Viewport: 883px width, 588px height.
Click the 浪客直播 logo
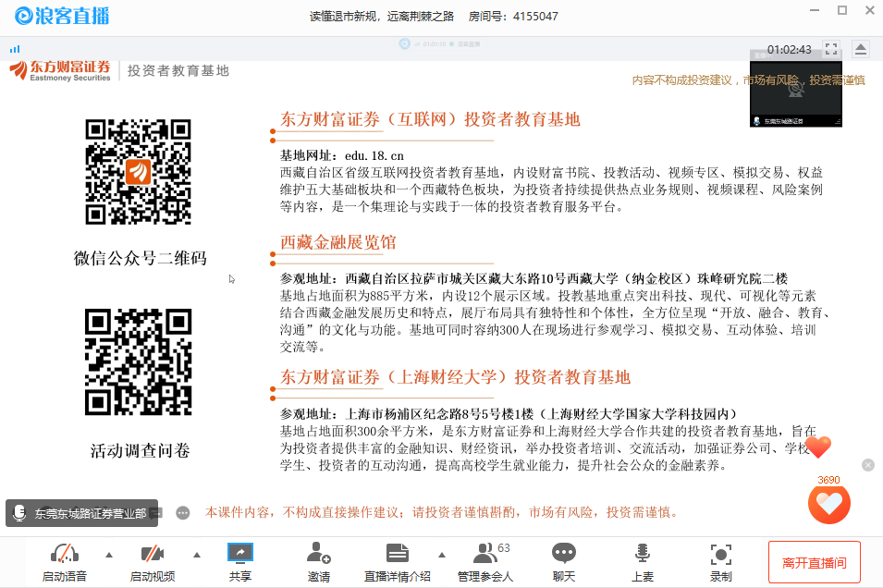[x=62, y=16]
